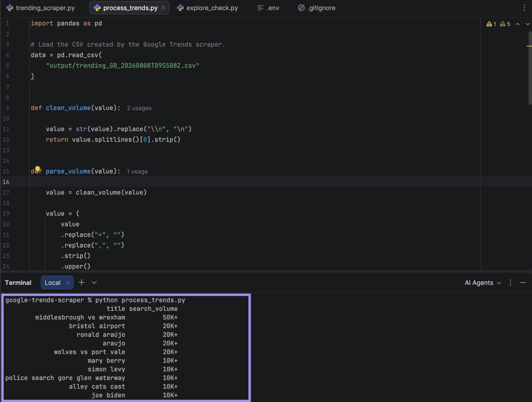Click the '2 usages' hint for clean_volume
This screenshot has height=402, width=532.
[x=139, y=108]
